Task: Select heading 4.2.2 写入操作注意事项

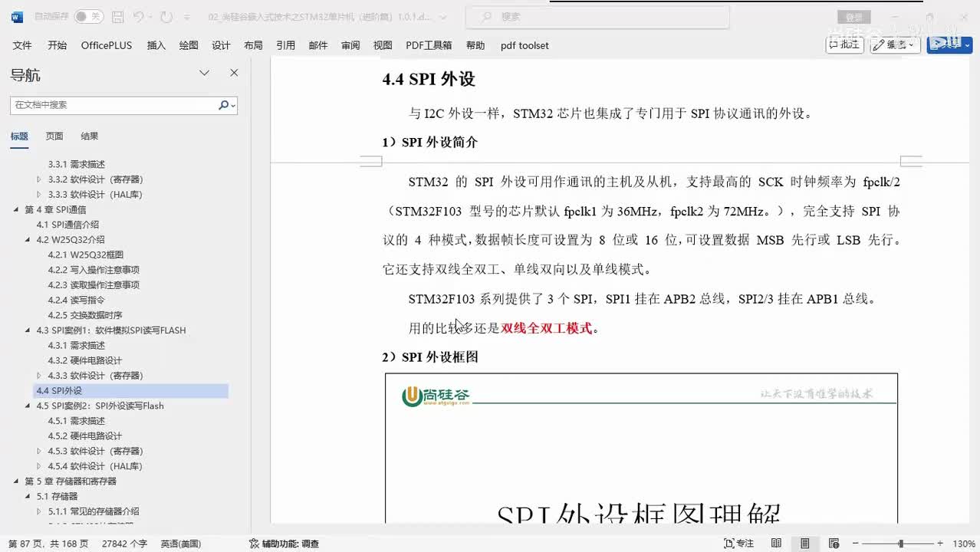Action: pos(94,270)
